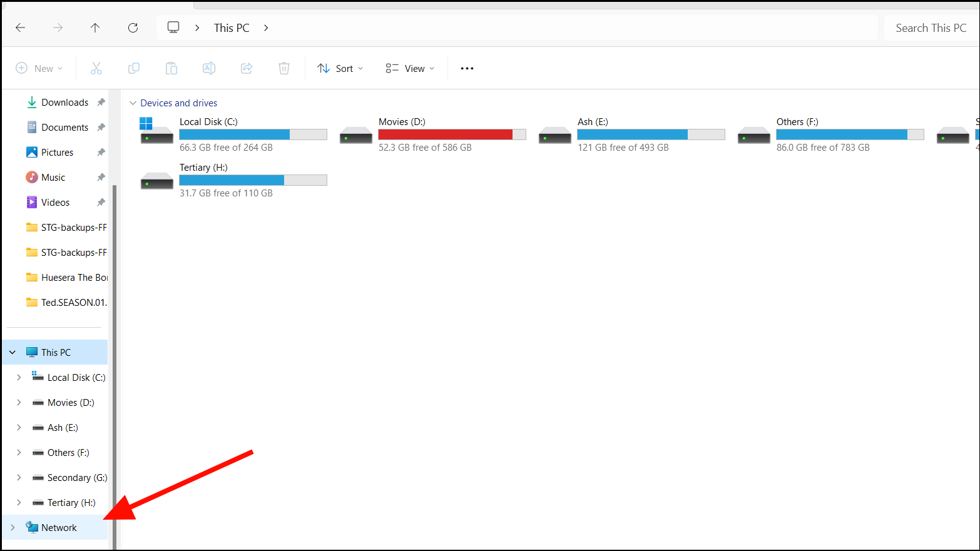Image resolution: width=980 pixels, height=551 pixels.
Task: Go back using the back arrow
Action: tap(20, 28)
